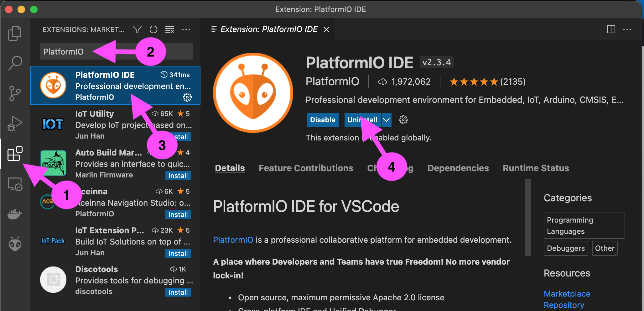Switch to the Runtime Status tab
The width and height of the screenshot is (644, 311).
tap(536, 168)
